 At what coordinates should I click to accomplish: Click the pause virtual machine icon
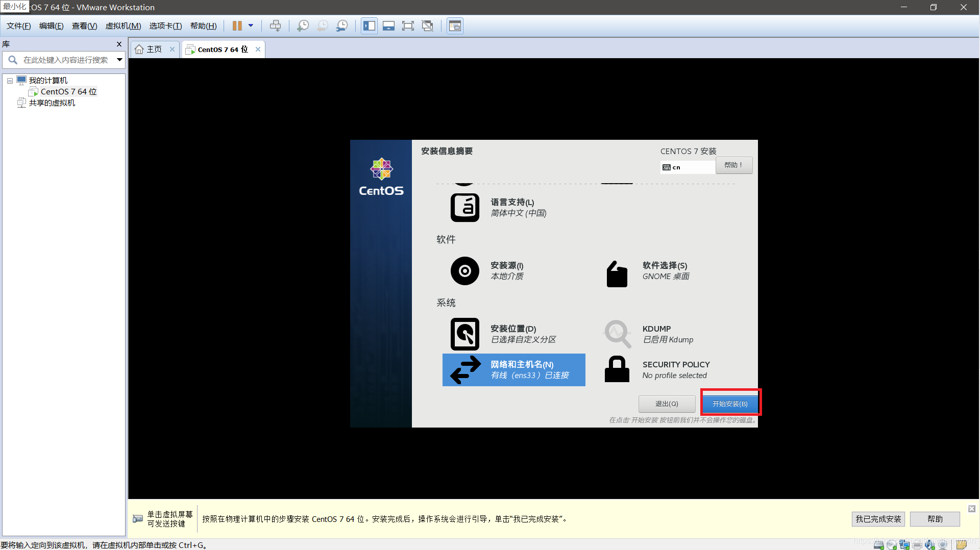pos(237,26)
